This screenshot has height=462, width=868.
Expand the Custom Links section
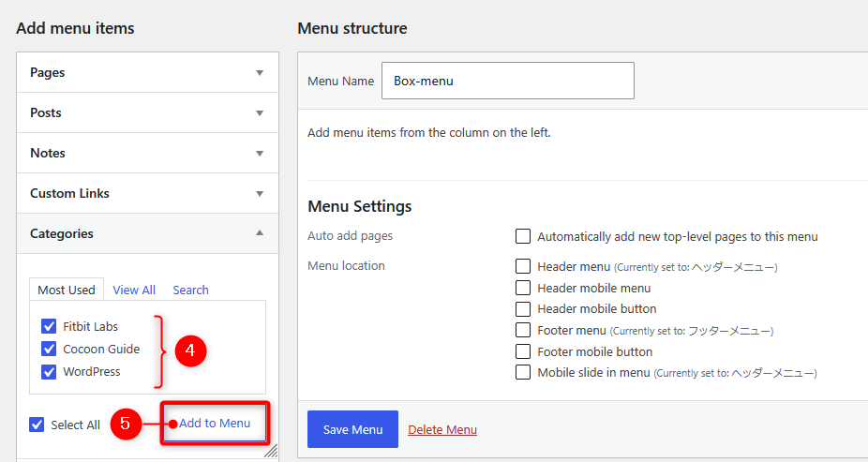(x=147, y=194)
